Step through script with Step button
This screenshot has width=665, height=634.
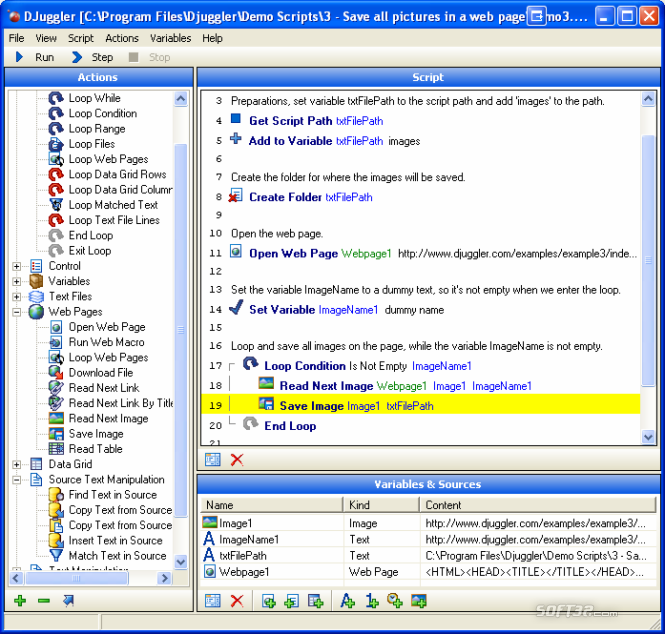click(x=92, y=57)
